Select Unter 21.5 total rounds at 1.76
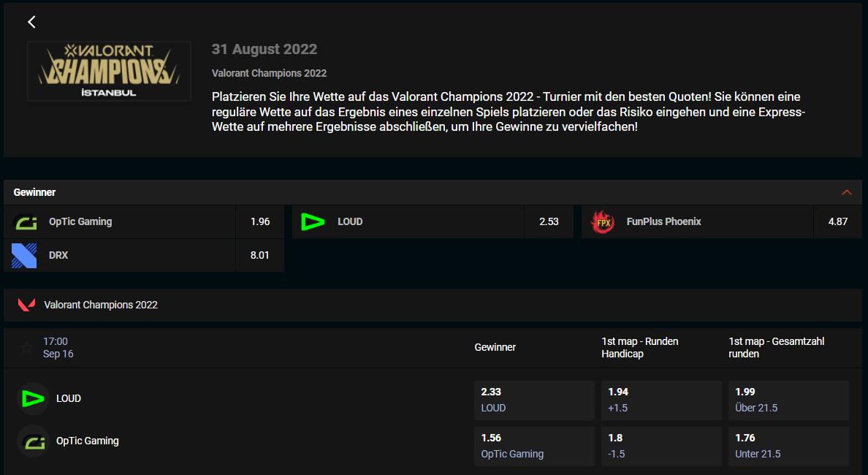 click(789, 446)
